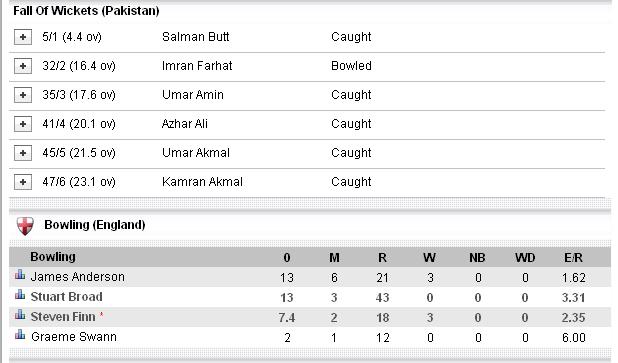Click Kamran Akmal's name in wickets list

[202, 182]
